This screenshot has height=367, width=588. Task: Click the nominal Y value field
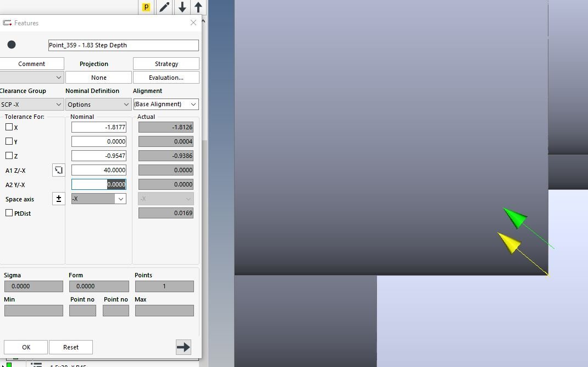point(98,141)
